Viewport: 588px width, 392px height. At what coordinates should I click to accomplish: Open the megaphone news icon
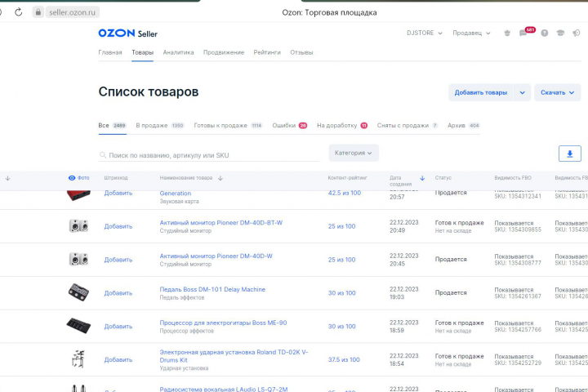coord(577,33)
